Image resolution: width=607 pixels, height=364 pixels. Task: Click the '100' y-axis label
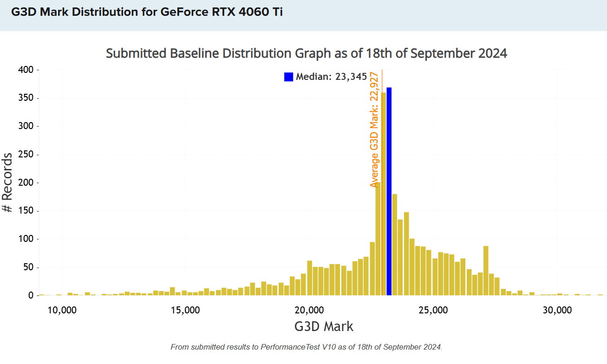coord(26,239)
